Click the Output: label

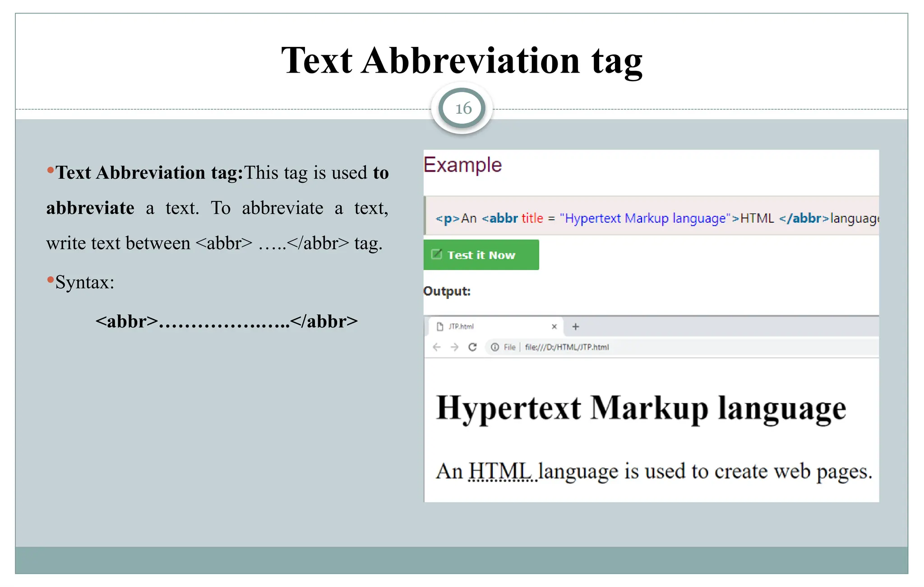pos(447,291)
